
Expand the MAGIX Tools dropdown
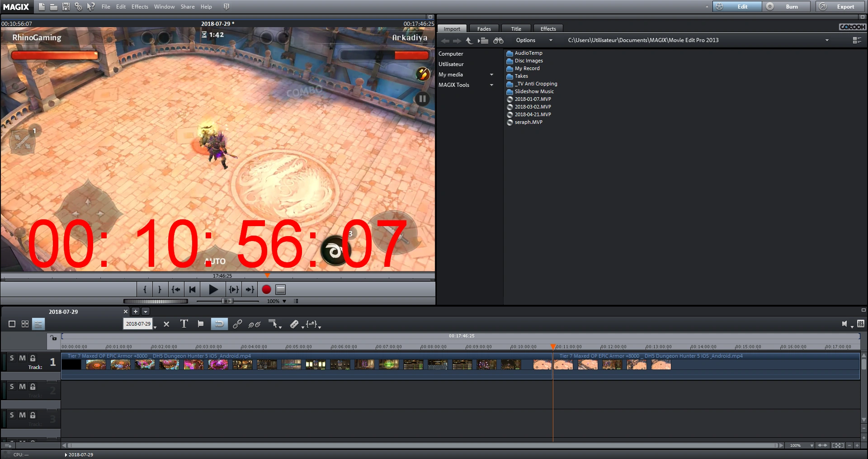491,85
